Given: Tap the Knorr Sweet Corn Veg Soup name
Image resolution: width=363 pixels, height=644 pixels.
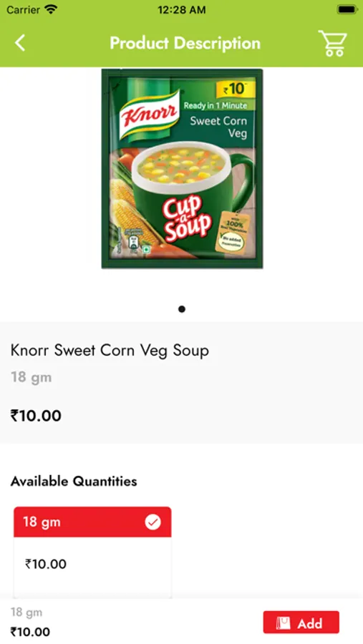Looking at the screenshot, I should (x=110, y=351).
